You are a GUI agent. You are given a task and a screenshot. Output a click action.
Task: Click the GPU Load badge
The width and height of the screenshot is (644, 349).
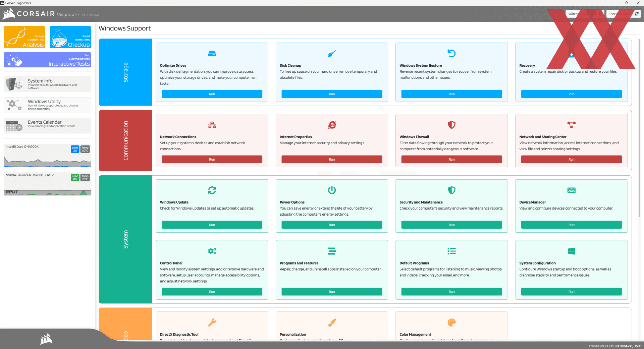click(75, 177)
